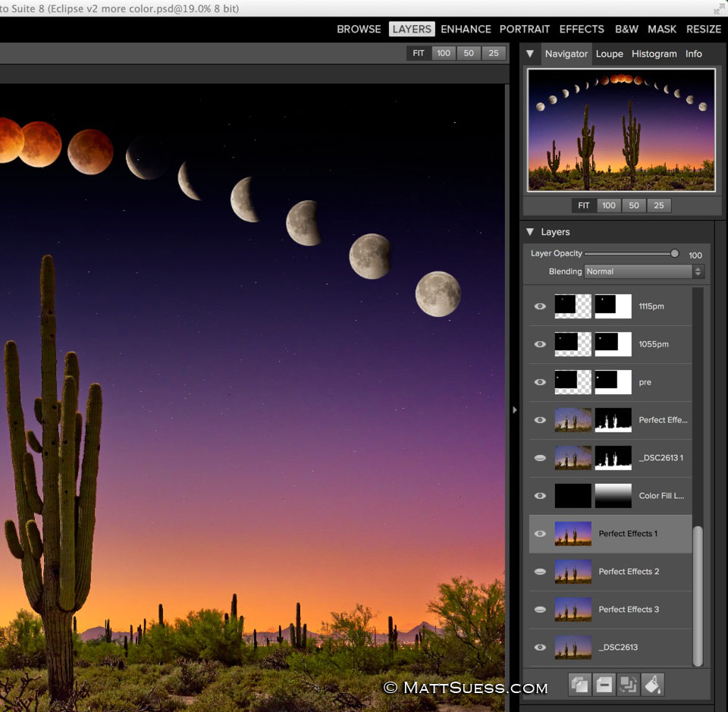
Task: Open the Blending mode dropdown
Action: tap(644, 271)
